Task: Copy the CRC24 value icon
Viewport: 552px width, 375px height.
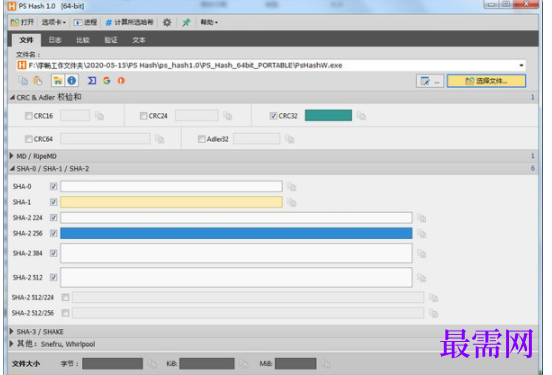Action: pyautogui.click(x=228, y=116)
